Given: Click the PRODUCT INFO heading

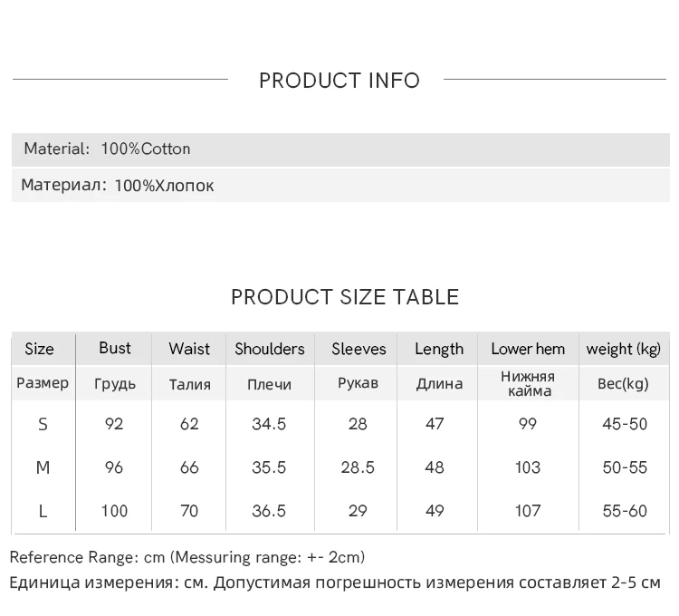Looking at the screenshot, I should (339, 81).
